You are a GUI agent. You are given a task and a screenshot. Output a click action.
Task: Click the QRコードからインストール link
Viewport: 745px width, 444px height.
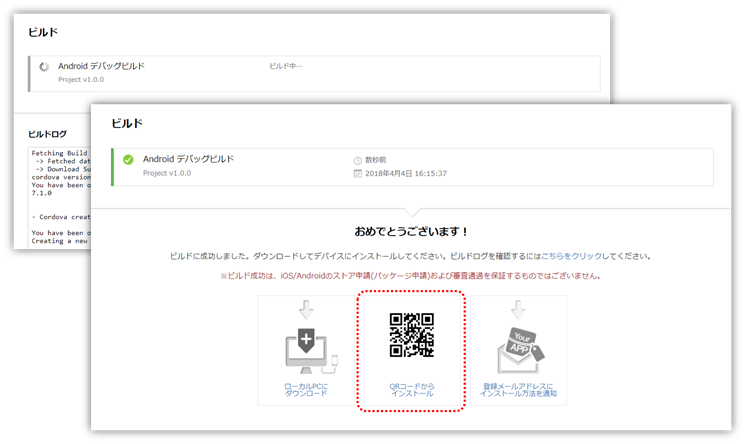412,390
